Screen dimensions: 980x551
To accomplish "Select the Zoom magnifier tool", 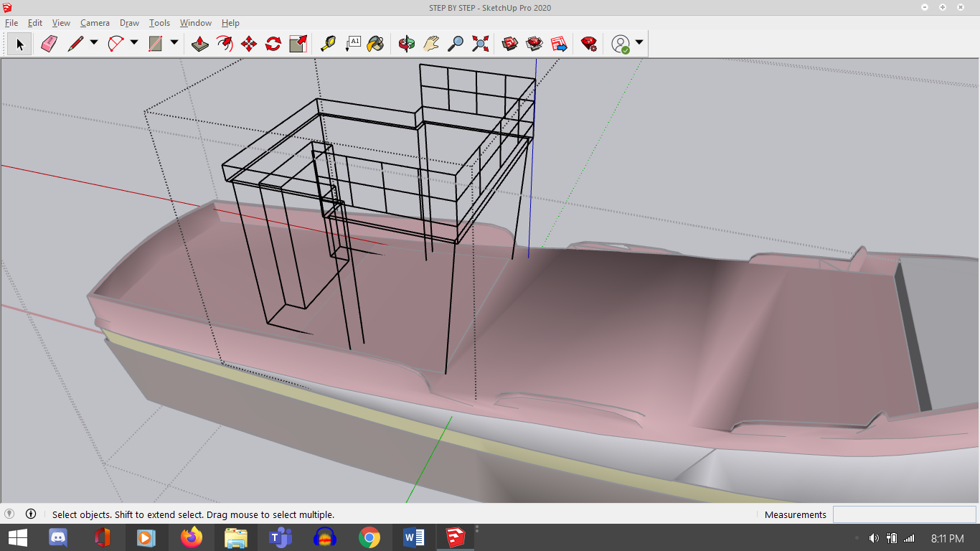I will [x=456, y=44].
